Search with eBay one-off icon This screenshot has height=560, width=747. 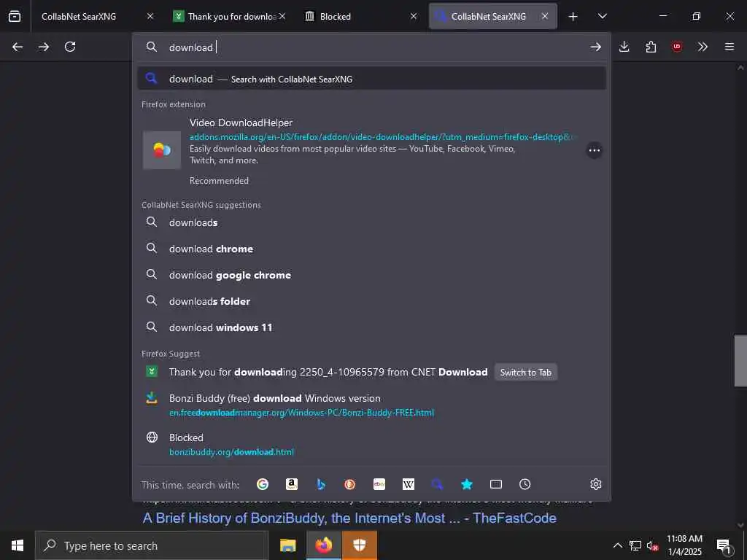[379, 484]
